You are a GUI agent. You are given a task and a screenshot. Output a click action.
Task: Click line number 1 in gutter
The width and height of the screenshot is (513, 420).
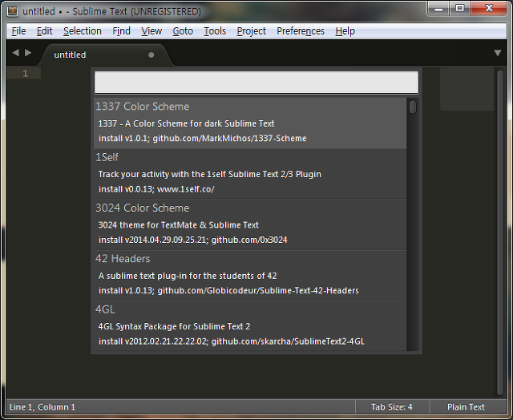click(x=25, y=73)
